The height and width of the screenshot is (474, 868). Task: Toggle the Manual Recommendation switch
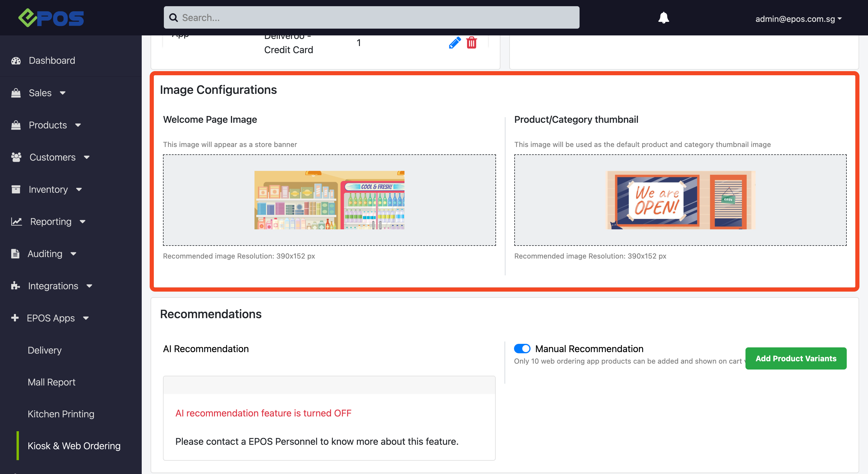522,349
